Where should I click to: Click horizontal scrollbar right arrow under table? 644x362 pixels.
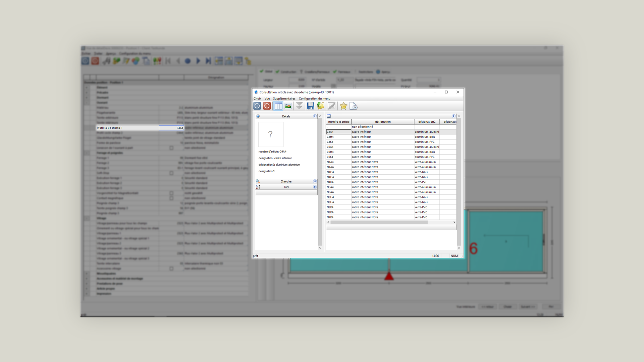[x=454, y=222]
